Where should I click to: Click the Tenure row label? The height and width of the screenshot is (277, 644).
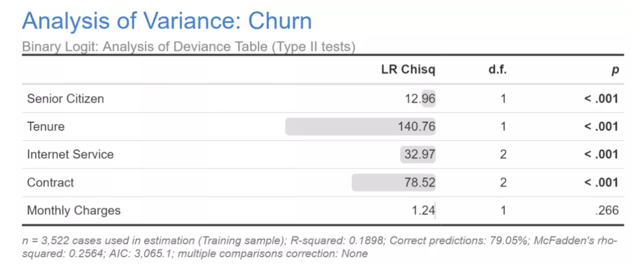pyautogui.click(x=45, y=127)
